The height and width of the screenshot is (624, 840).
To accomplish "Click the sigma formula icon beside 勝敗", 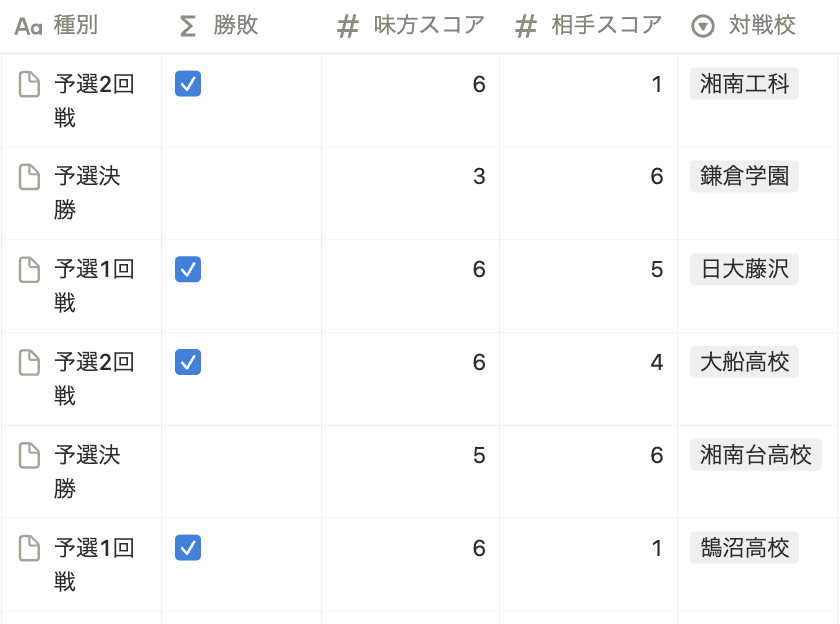I will (188, 26).
